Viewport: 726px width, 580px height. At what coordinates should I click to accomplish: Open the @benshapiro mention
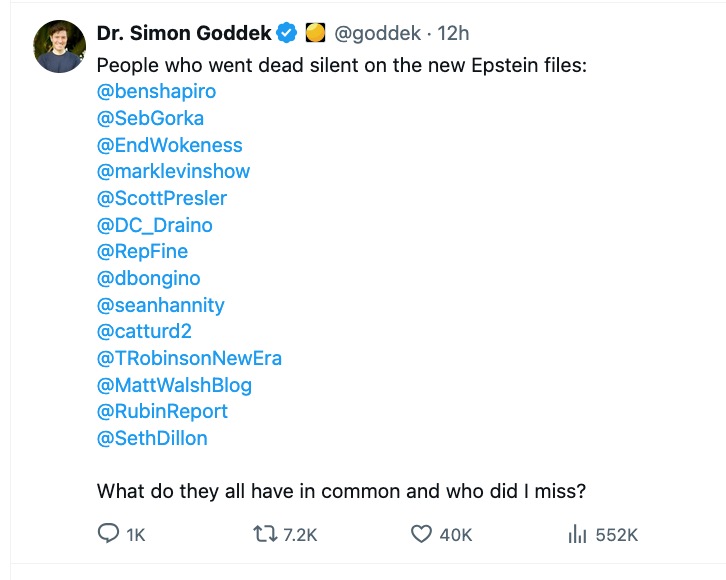pyautogui.click(x=156, y=92)
